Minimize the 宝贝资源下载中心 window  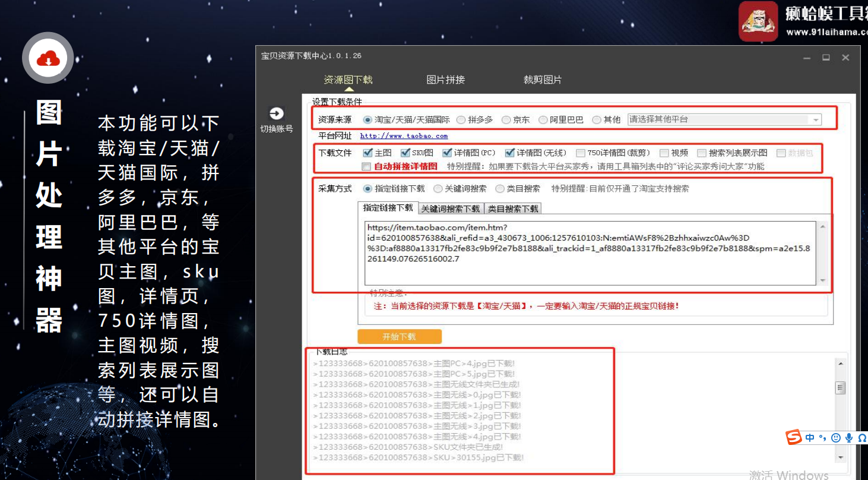(x=807, y=58)
